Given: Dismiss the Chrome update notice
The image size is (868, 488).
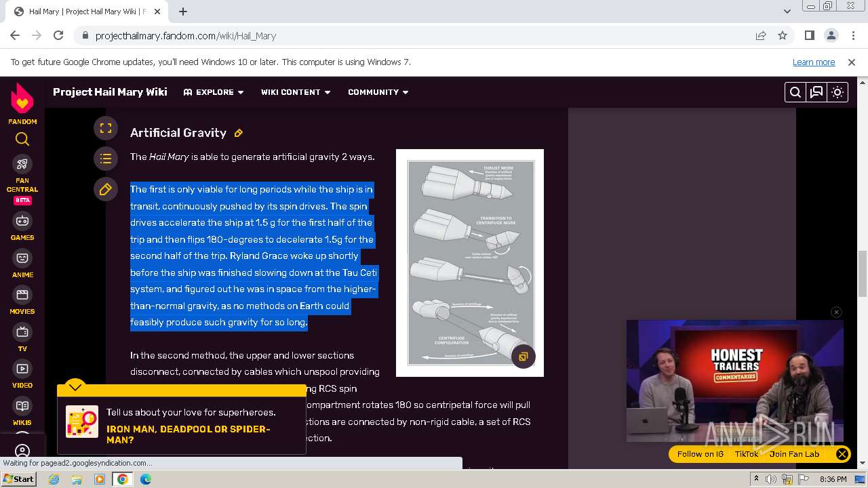Looking at the screenshot, I should click(x=852, y=62).
